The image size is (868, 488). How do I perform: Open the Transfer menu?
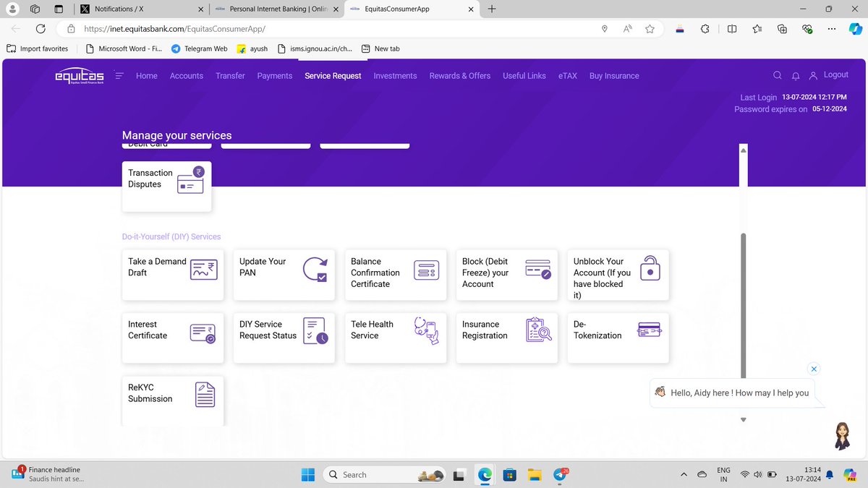pyautogui.click(x=230, y=75)
